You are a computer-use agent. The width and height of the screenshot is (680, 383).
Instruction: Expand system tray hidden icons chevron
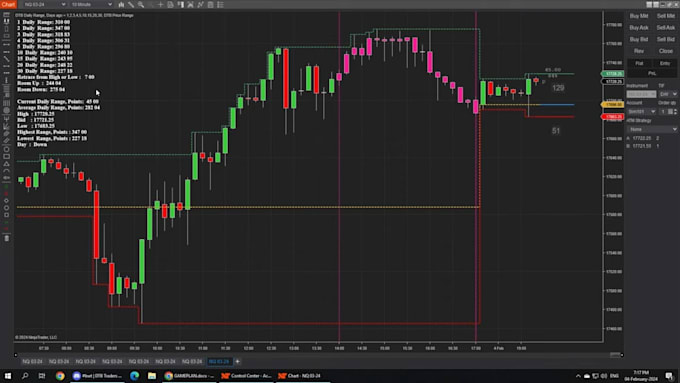click(x=578, y=376)
